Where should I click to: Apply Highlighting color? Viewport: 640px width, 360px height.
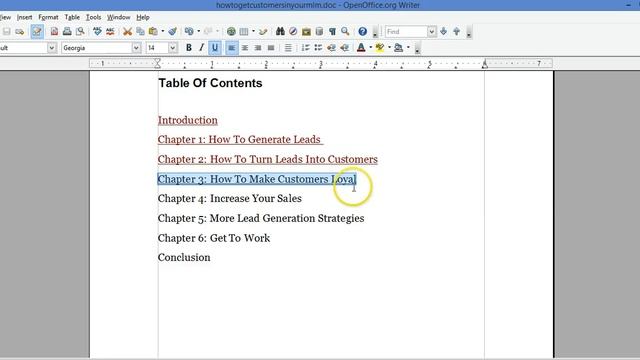(x=380, y=48)
